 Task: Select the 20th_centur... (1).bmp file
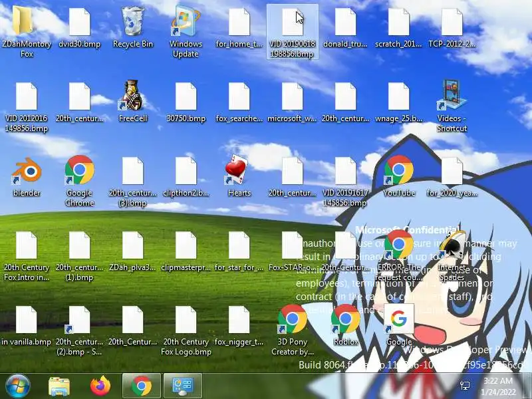pos(79,256)
